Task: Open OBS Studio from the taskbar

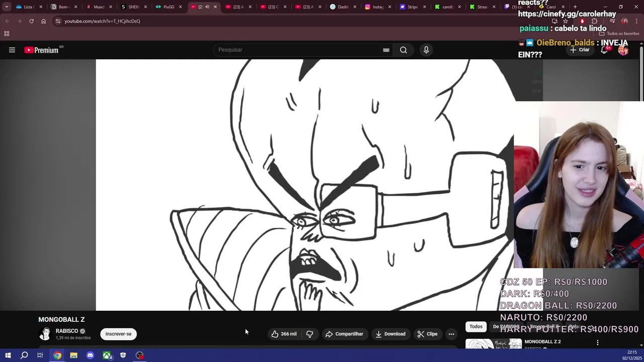Action: tap(140, 355)
